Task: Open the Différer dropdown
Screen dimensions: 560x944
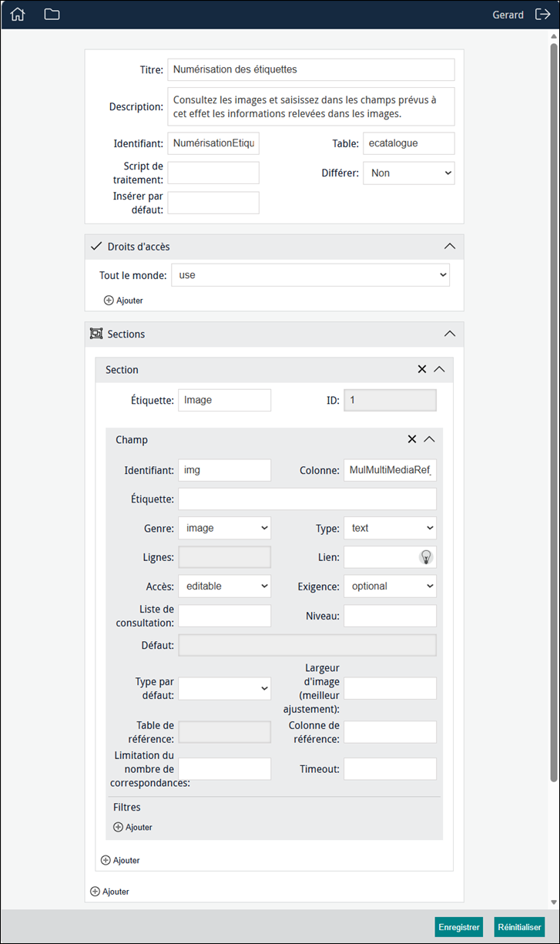Action: pos(409,173)
